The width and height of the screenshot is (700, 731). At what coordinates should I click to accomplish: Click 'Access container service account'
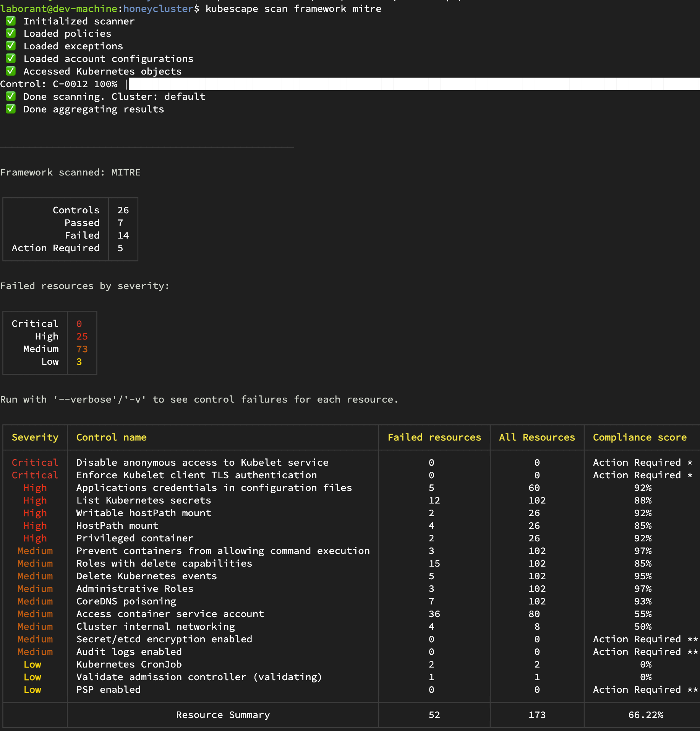170,614
